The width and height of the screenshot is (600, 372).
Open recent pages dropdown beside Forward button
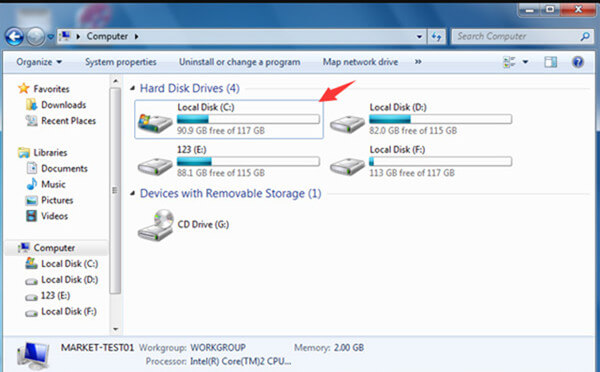tap(50, 37)
